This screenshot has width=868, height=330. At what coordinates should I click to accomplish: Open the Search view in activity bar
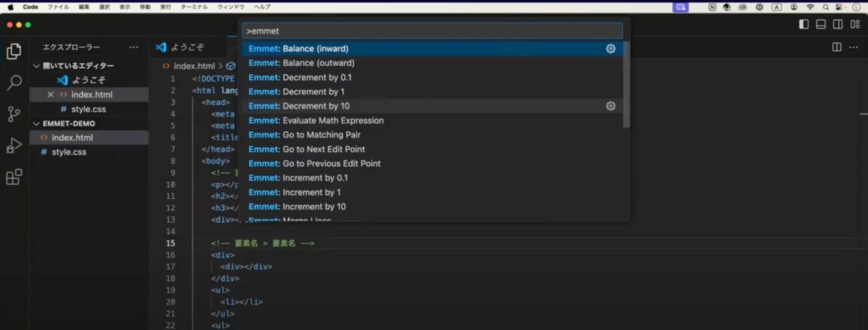[x=14, y=82]
